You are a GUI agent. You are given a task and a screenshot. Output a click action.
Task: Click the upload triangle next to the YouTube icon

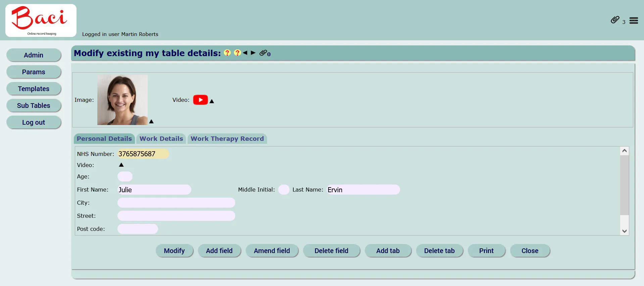(212, 101)
